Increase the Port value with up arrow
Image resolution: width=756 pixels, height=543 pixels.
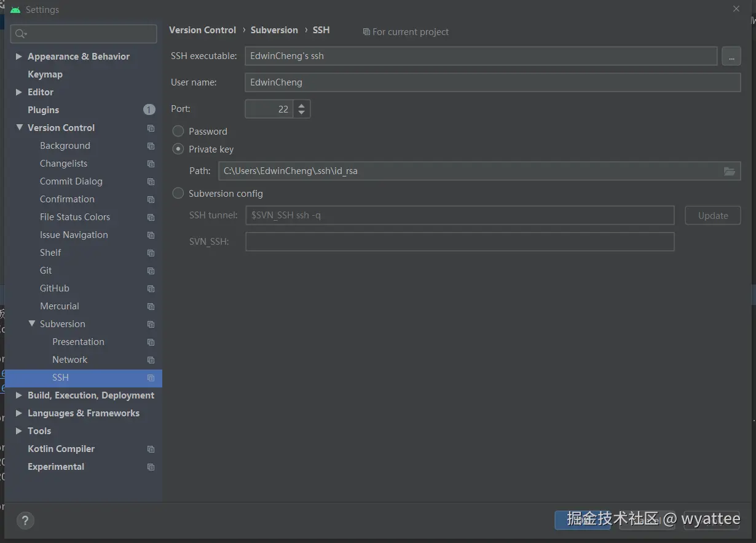click(301, 105)
